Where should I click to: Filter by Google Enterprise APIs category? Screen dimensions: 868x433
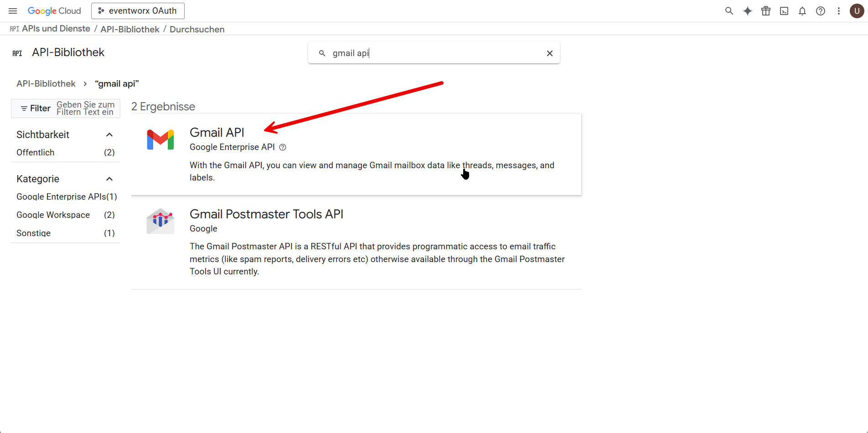66,196
